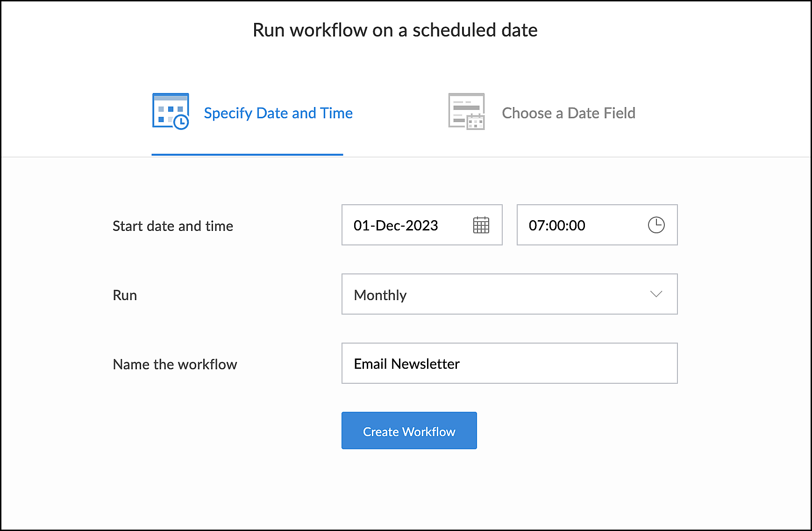Image resolution: width=812 pixels, height=531 pixels.
Task: Click the "Run workflow on a scheduled date" heading
Action: [395, 30]
